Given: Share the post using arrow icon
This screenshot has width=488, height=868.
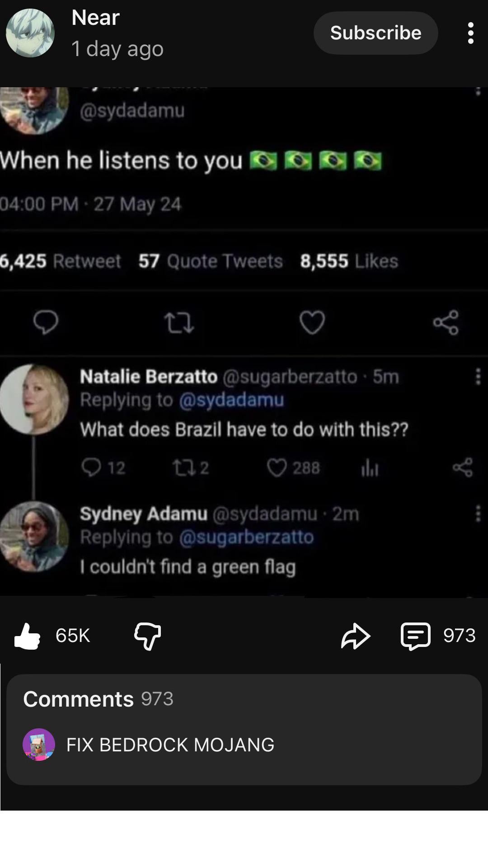Looking at the screenshot, I should coord(356,636).
